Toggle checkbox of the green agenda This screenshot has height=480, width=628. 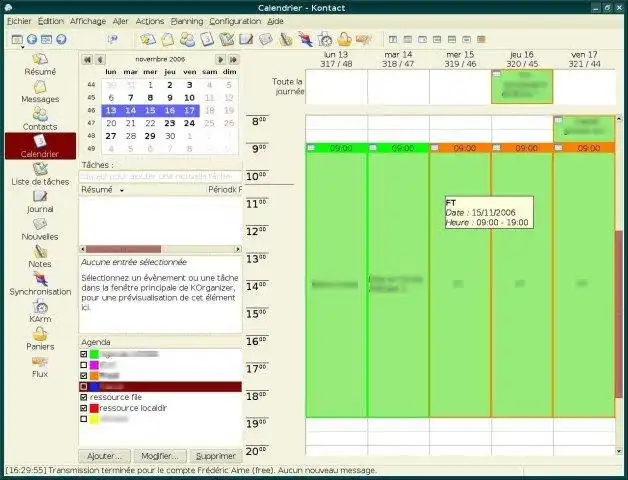point(83,354)
